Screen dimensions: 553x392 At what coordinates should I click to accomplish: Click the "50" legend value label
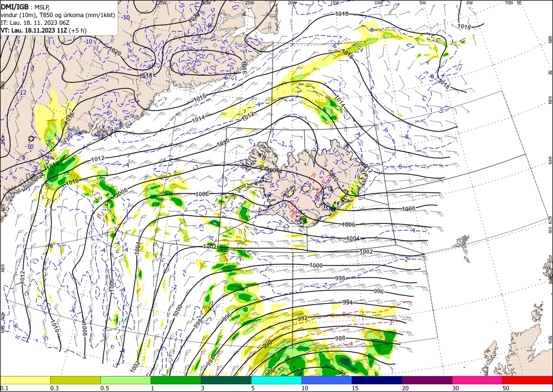tap(506, 388)
